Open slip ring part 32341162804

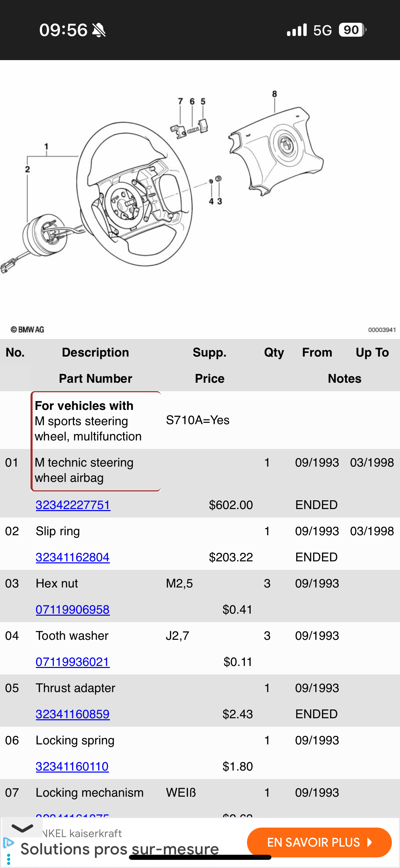(73, 557)
